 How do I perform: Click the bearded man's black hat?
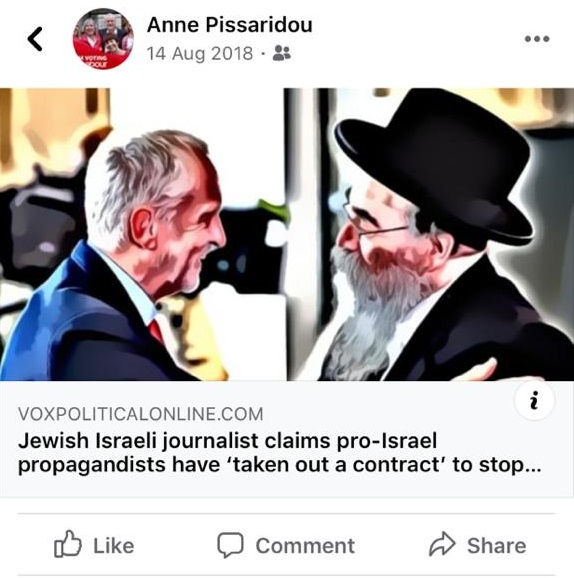[x=435, y=162]
